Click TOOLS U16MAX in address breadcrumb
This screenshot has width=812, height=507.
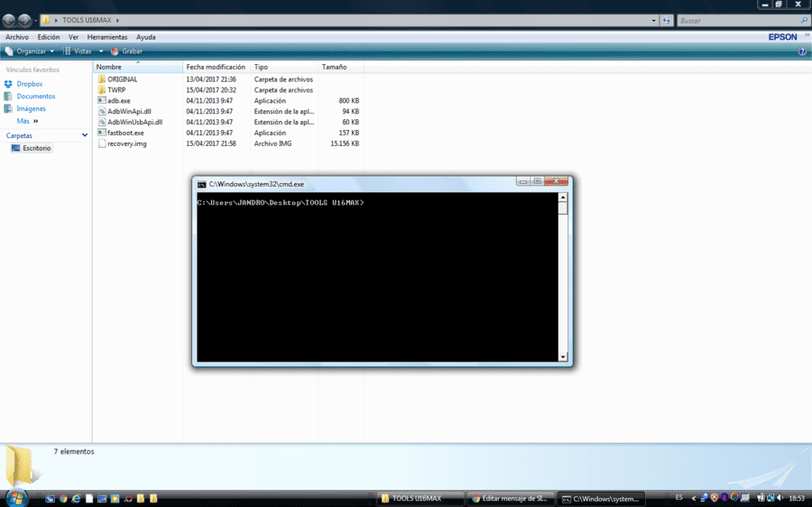point(87,20)
